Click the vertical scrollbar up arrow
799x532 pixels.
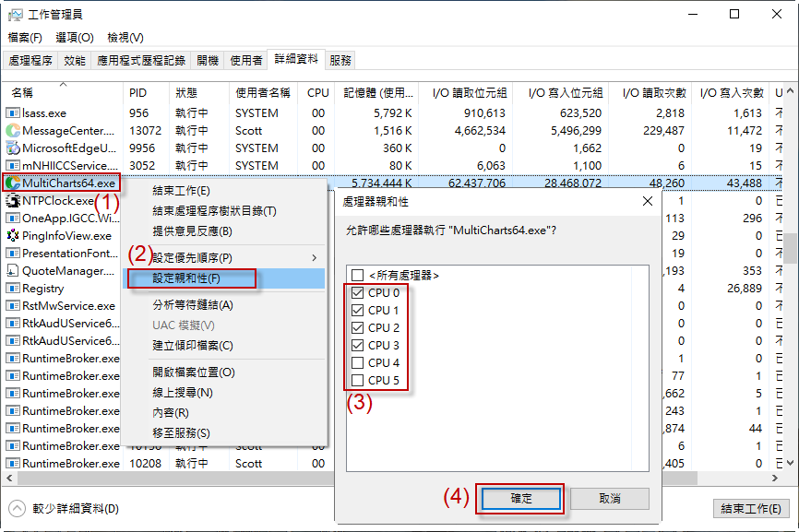(790, 91)
